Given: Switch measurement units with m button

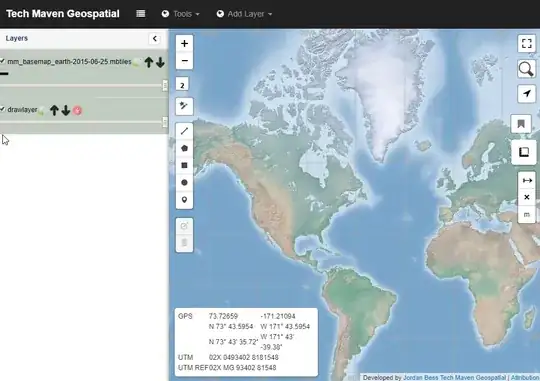Looking at the screenshot, I should click(527, 215).
